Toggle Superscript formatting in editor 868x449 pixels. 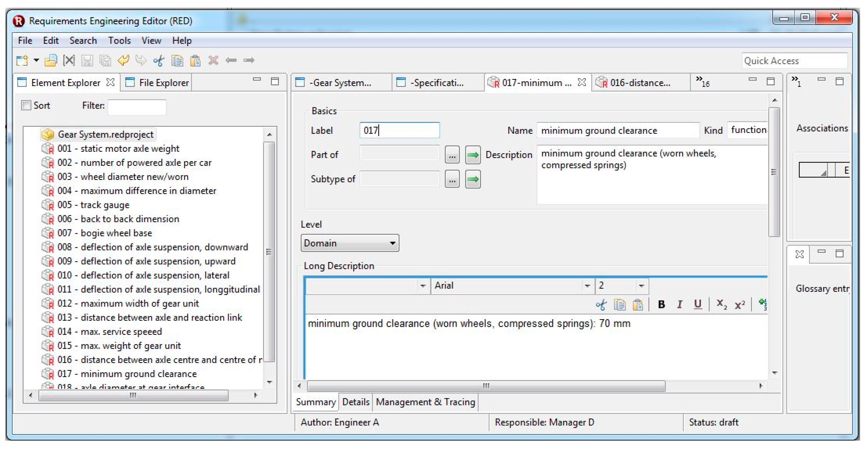point(740,304)
